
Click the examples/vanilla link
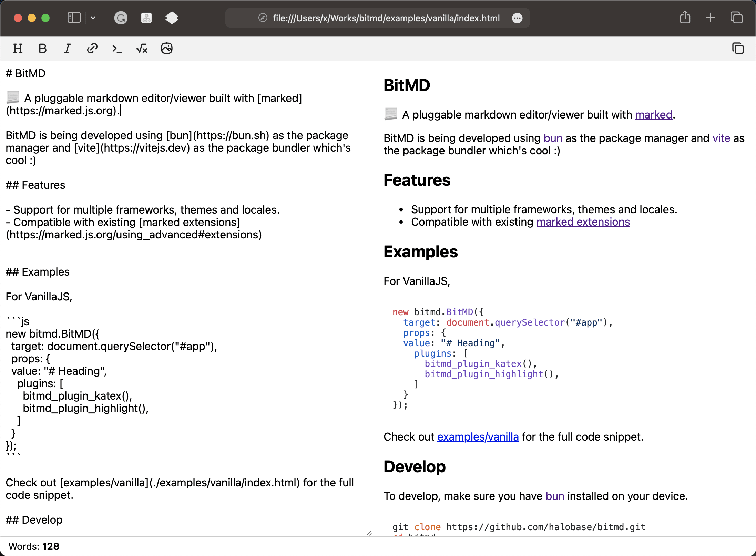pyautogui.click(x=478, y=437)
